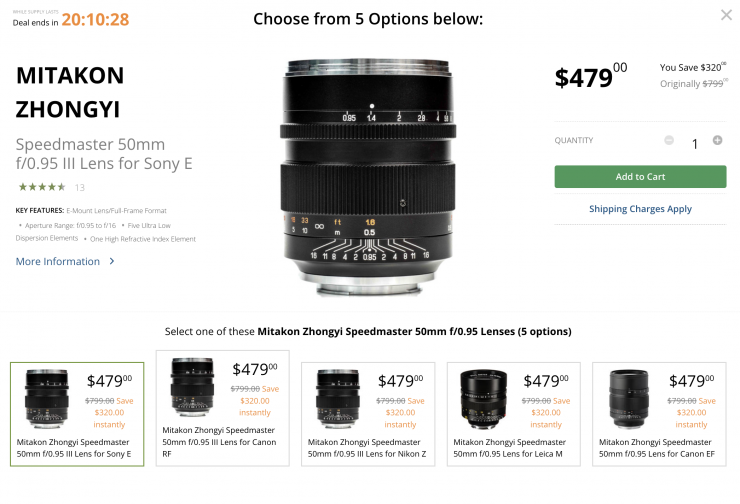Viewport: 740px width, 504px height.
Task: Click the Nikon Z lens thumbnail image
Action: point(338,395)
